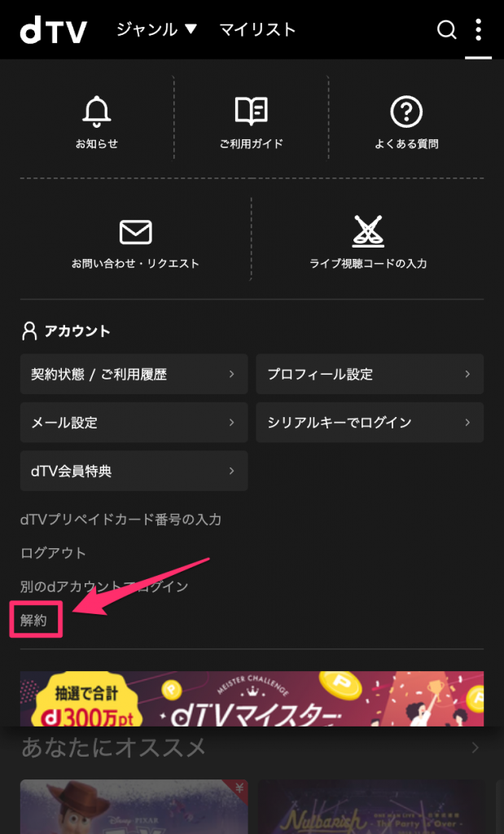Click dTVプリペイドカード番号の入力 link
Screen dimensions: 504x834
tap(121, 519)
